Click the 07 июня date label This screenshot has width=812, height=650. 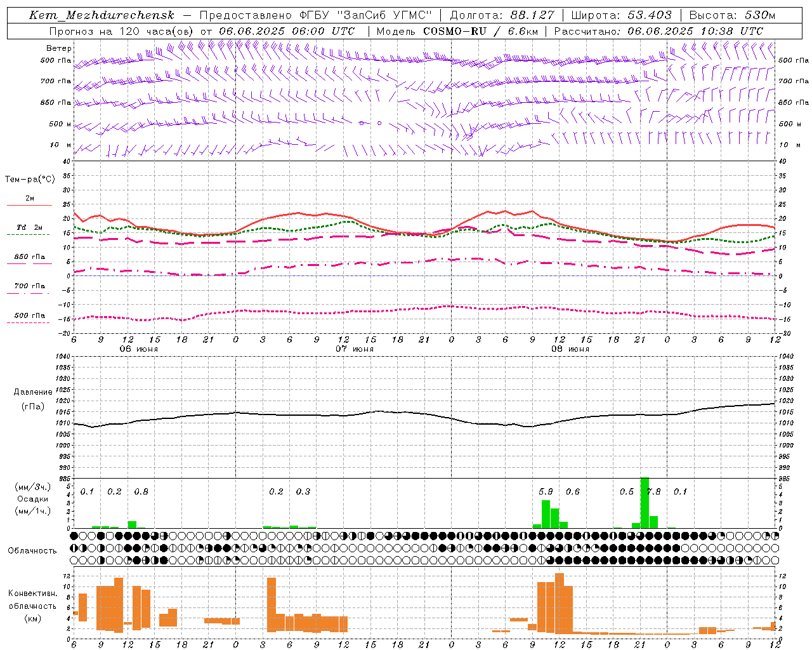coord(355,349)
